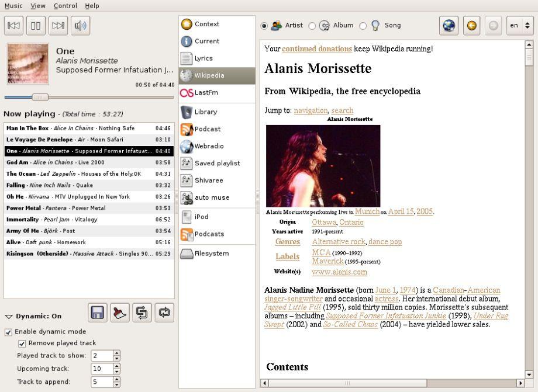Open the View menu

38,6
